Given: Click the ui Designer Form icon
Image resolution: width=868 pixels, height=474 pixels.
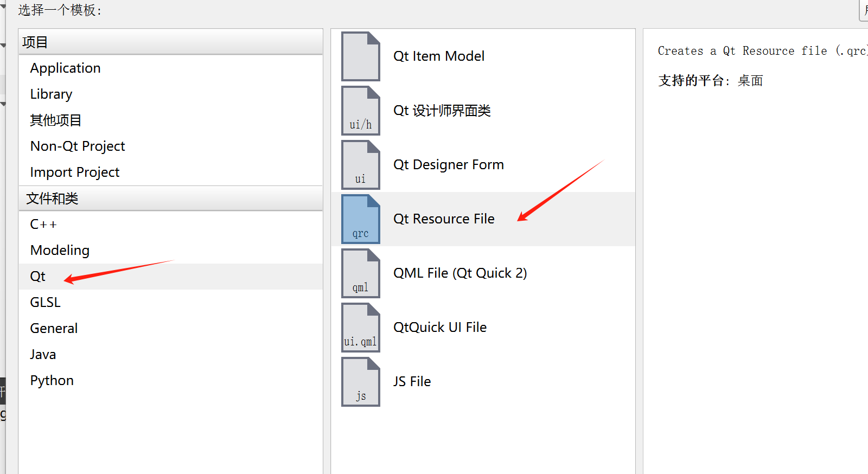Looking at the screenshot, I should [x=361, y=165].
